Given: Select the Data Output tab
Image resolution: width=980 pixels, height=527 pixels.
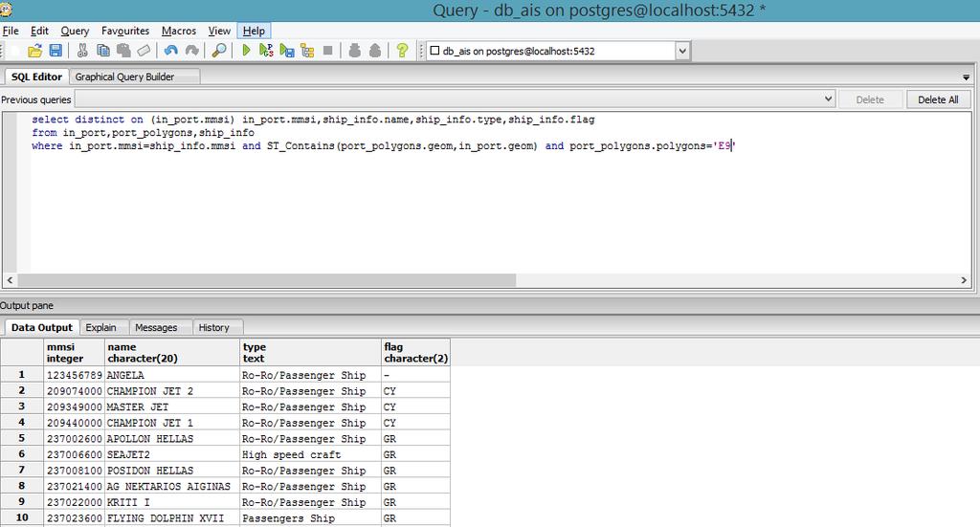Looking at the screenshot, I should tap(42, 327).
